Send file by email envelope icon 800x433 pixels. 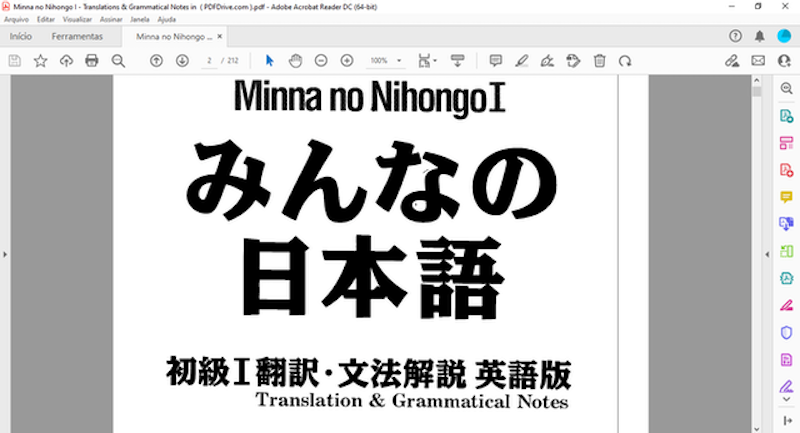[x=758, y=61]
